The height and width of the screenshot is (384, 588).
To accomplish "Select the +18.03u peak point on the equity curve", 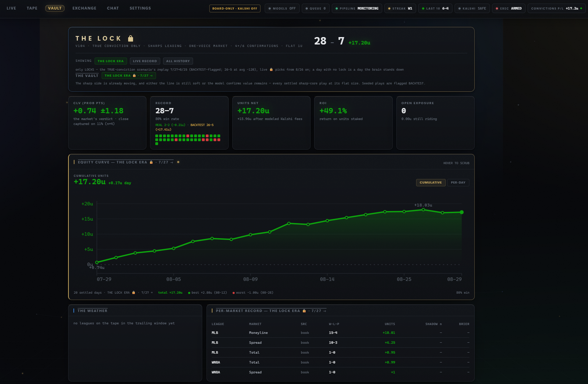I will point(423,210).
